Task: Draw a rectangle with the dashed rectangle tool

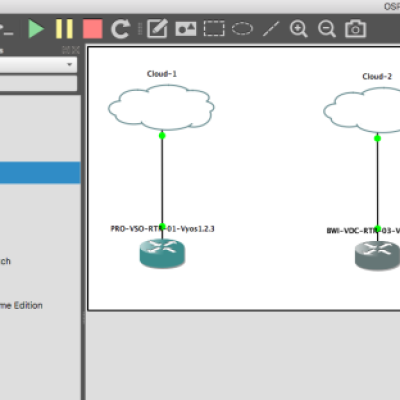Action: coord(214,29)
